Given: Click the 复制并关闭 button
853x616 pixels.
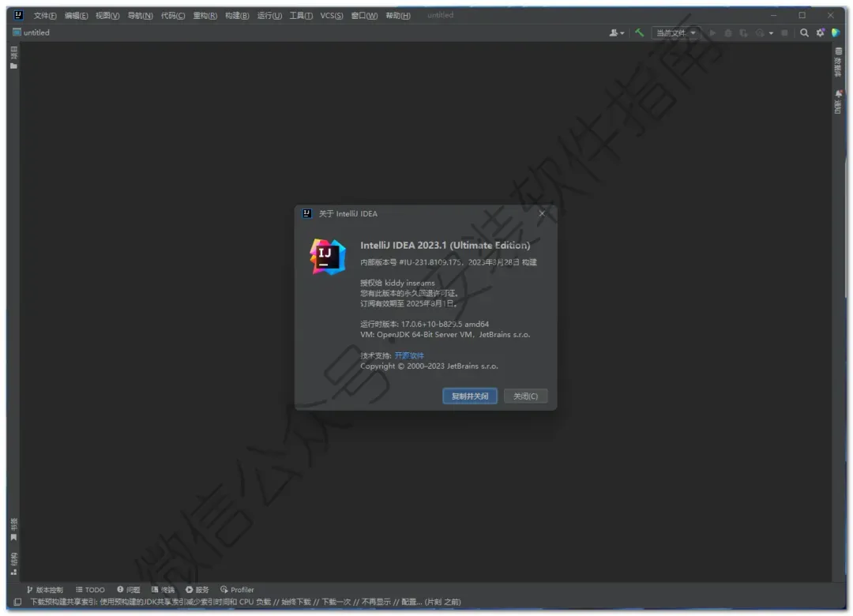Looking at the screenshot, I should click(470, 396).
